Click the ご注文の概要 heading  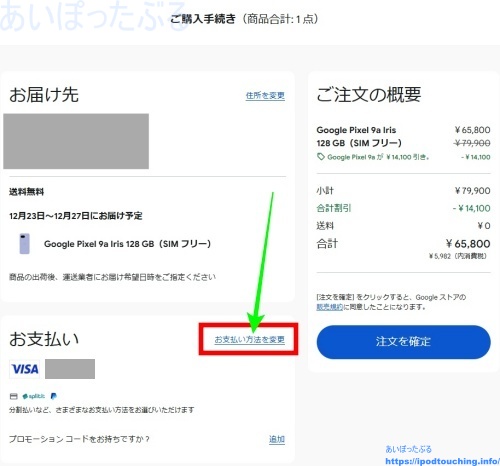click(369, 94)
